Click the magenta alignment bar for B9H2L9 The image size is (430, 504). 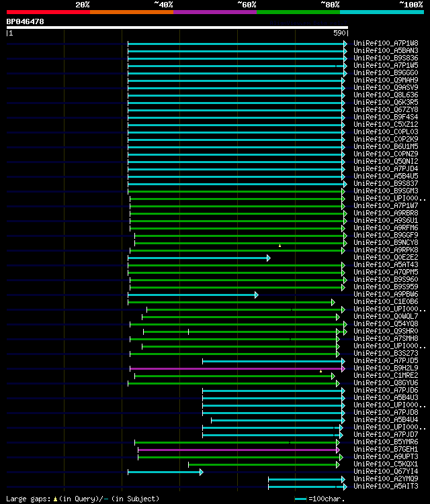click(236, 368)
